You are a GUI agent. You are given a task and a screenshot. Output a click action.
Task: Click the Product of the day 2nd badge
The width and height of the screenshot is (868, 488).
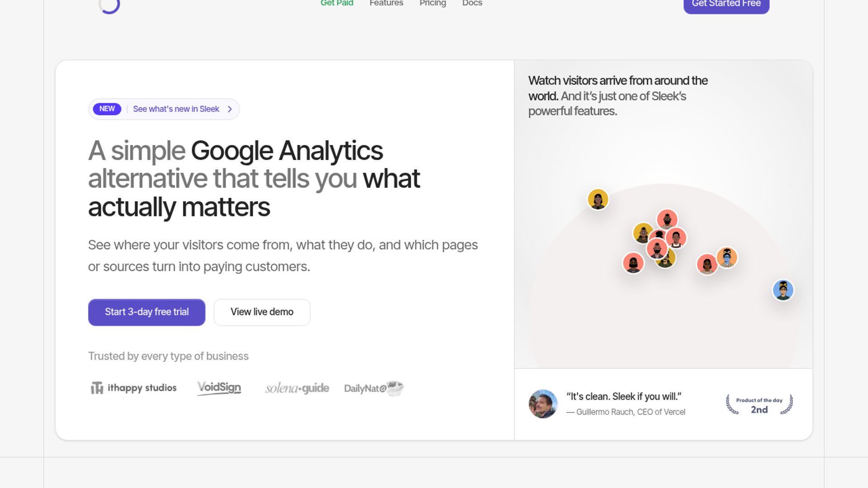pyautogui.click(x=759, y=404)
